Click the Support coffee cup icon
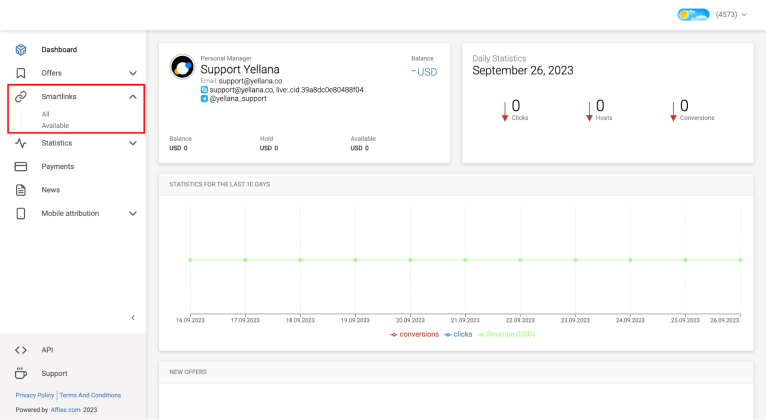The width and height of the screenshot is (766, 420). (x=20, y=373)
